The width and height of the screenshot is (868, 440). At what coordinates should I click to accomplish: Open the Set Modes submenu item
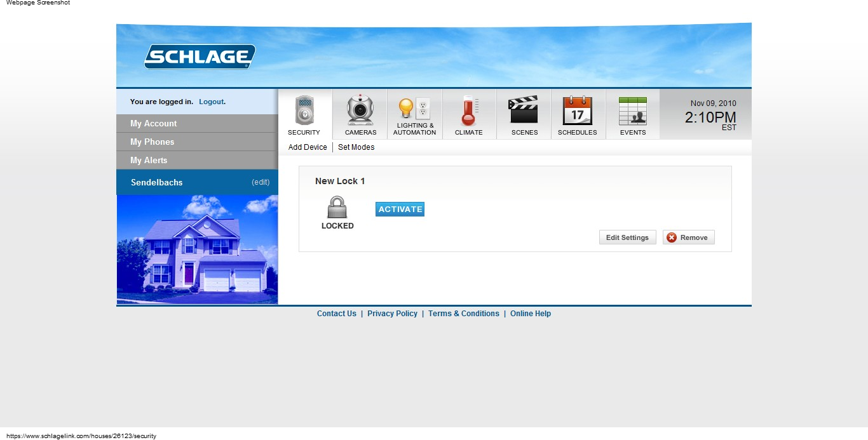coord(356,147)
